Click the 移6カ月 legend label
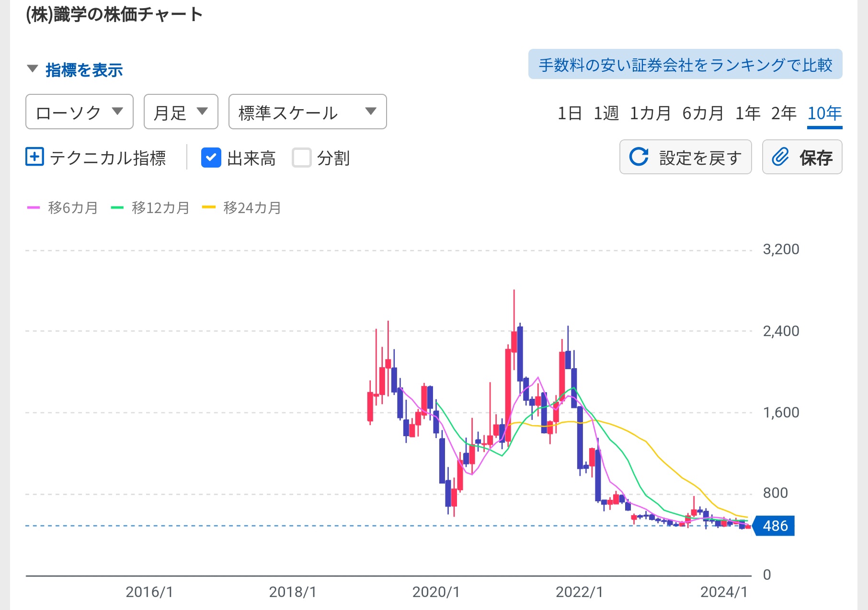Viewport: 868px width, 610px height. (x=73, y=208)
